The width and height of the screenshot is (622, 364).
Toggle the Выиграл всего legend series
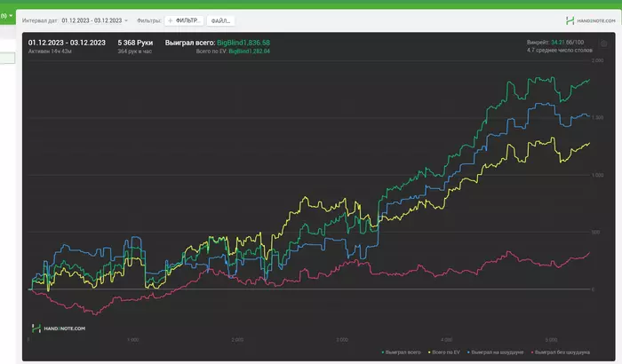(x=401, y=352)
